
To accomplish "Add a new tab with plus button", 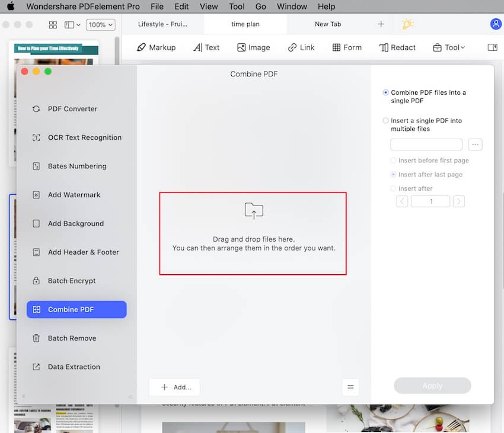I will [x=381, y=24].
